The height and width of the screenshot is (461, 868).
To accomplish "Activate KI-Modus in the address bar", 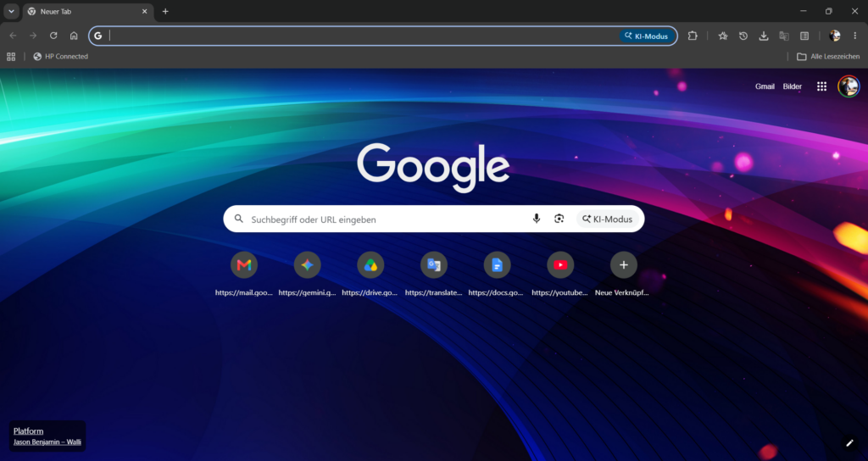I will coord(647,36).
